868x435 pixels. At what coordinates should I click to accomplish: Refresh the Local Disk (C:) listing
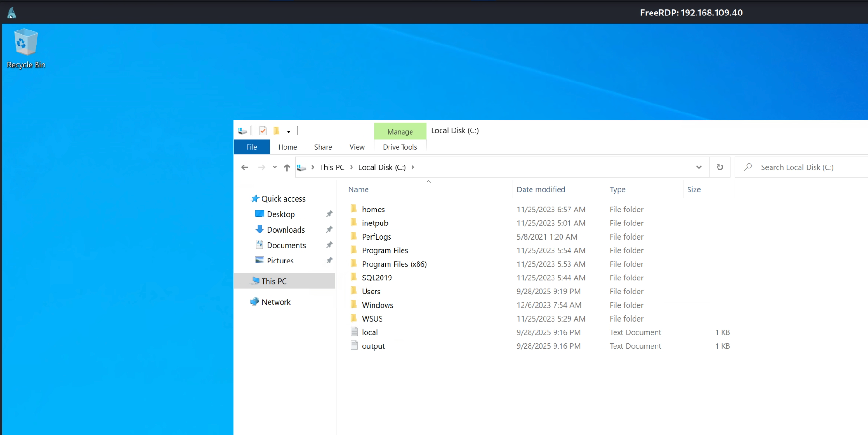(x=720, y=167)
